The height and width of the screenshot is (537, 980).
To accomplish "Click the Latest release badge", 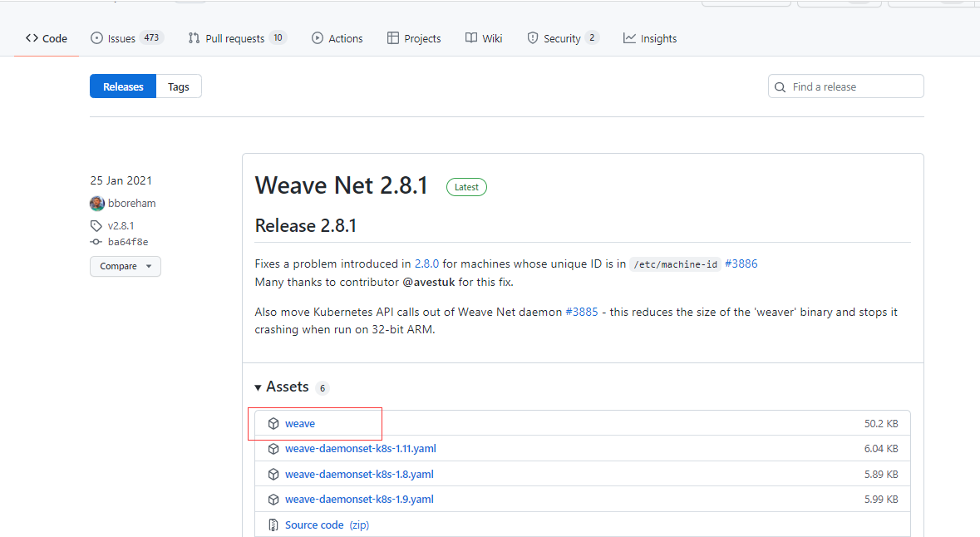I will point(466,187).
